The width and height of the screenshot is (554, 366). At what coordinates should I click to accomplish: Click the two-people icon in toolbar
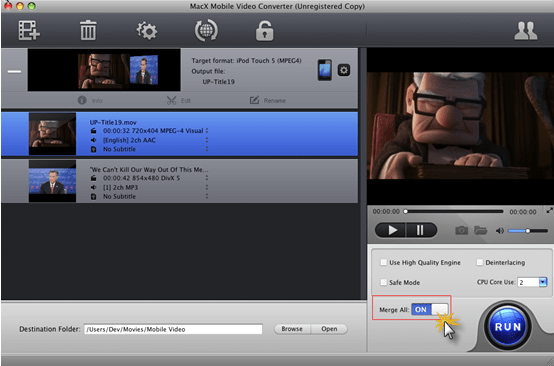coord(525,31)
